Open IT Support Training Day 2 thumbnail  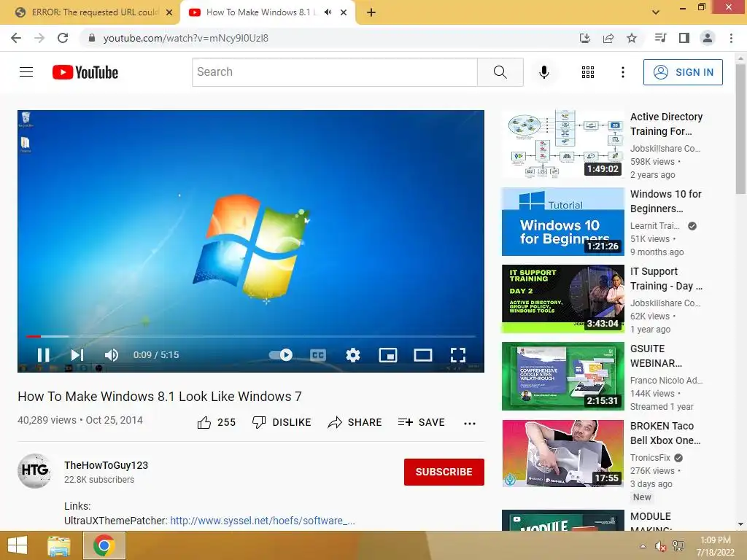[563, 298]
